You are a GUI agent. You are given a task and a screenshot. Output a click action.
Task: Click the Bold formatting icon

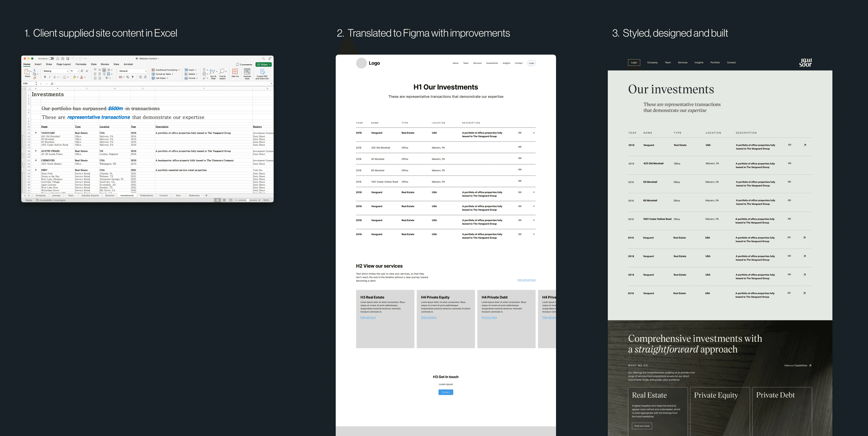coord(45,77)
